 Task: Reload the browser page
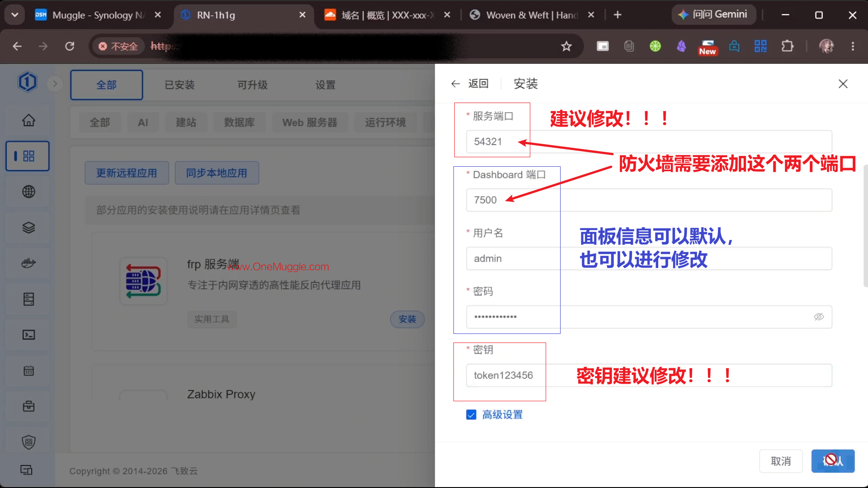(x=70, y=46)
